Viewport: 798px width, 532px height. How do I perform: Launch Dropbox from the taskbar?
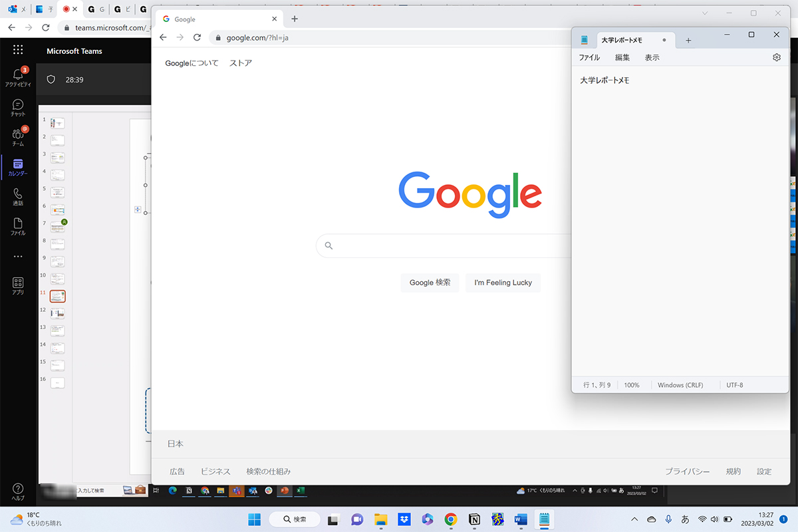[404, 519]
